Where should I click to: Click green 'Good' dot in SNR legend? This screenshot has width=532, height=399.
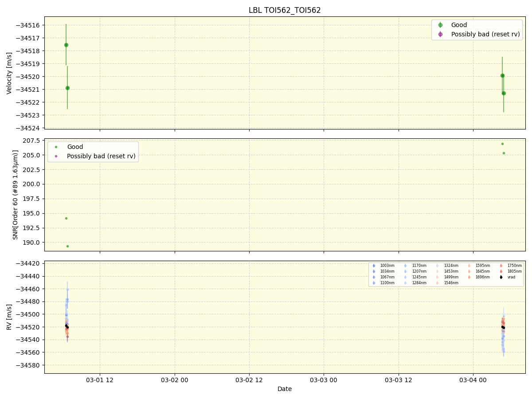point(56,147)
